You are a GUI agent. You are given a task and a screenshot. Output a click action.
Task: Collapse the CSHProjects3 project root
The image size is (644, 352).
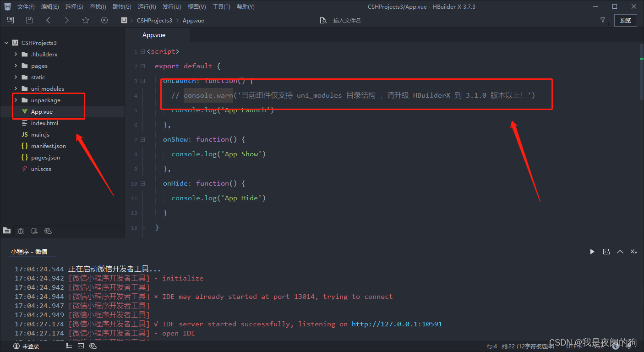click(6, 43)
